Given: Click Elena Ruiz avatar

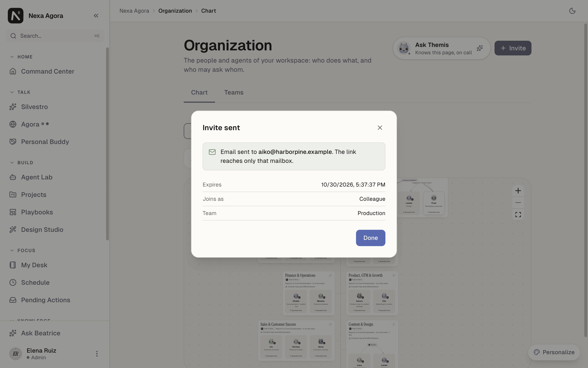Looking at the screenshot, I should 16,354.
